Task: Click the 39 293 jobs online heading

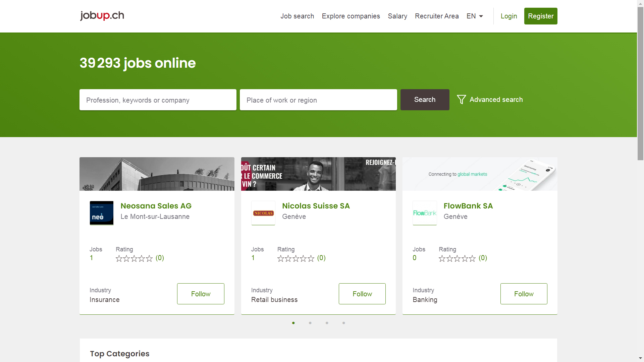Action: point(138,63)
